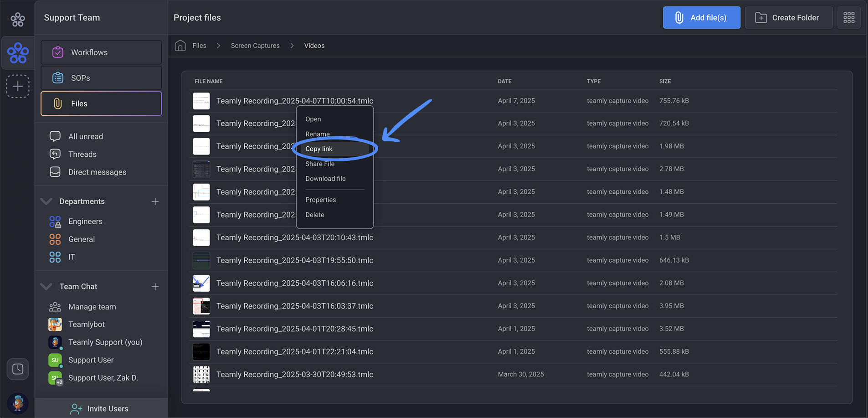868x418 pixels.
Task: Click the home icon in breadcrumb
Action: coord(180,46)
